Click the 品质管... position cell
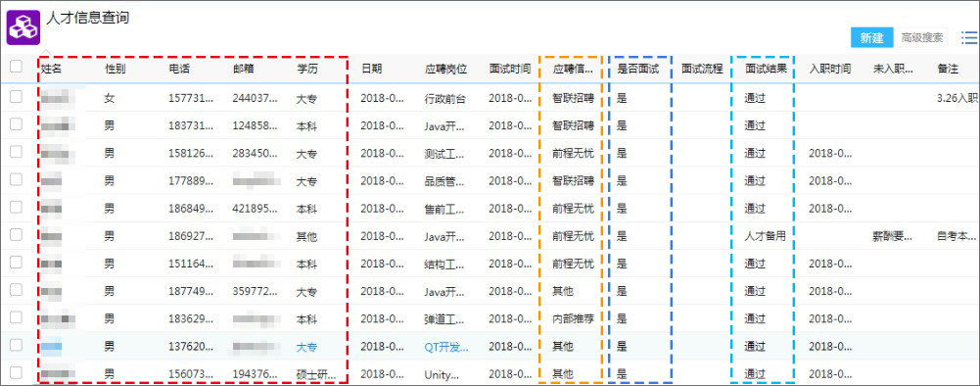This screenshot has height=386, width=980. coord(445,181)
